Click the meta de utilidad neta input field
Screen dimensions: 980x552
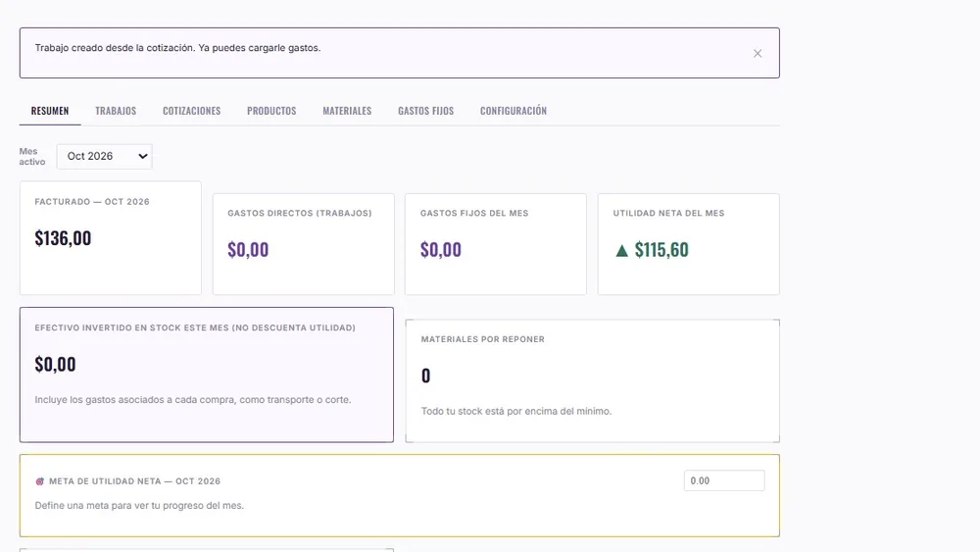[724, 480]
